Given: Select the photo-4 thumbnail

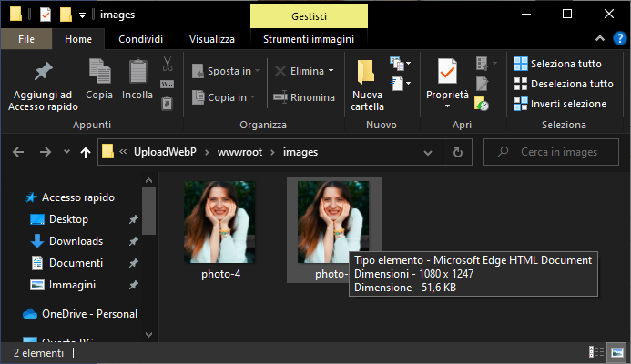Looking at the screenshot, I should tap(219, 222).
